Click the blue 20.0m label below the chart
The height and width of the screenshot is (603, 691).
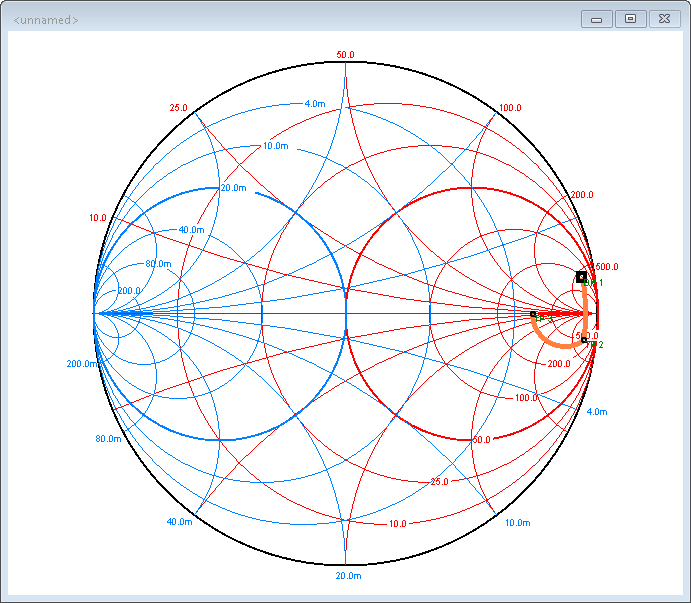346,577
